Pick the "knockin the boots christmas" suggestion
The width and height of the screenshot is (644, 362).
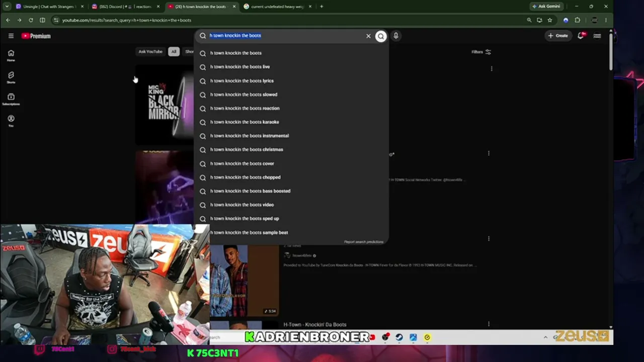pos(292,150)
